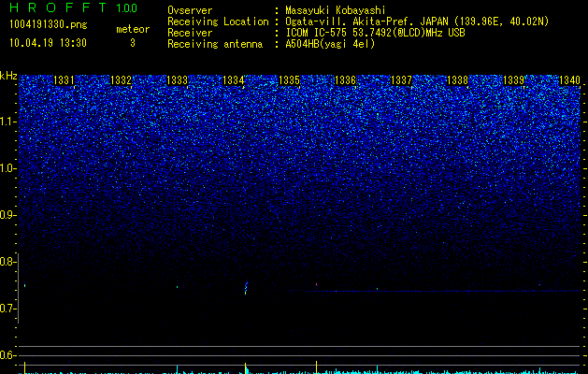588x374 pixels.
Task: Click the 0.6 kHz axis label
Action: coord(7,355)
